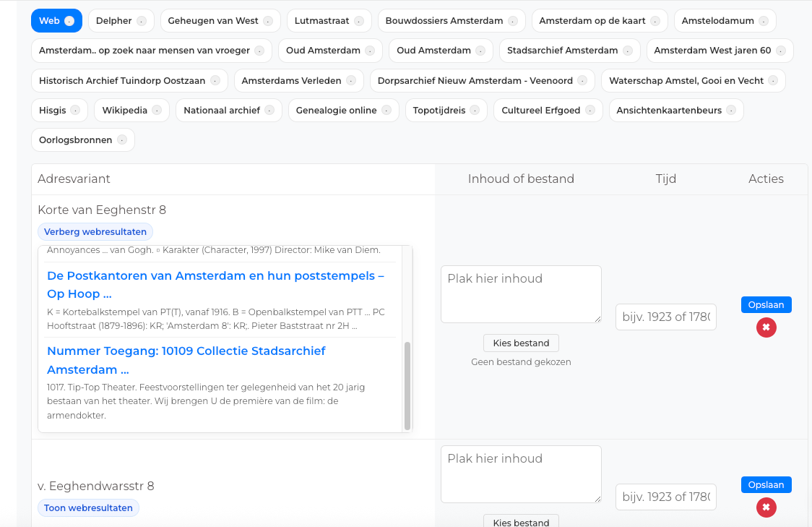Click the circle badge beside Hisgis

(x=76, y=111)
